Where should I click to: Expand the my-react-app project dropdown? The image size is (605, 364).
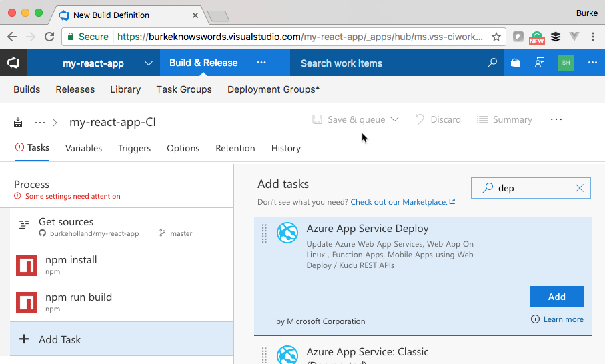[x=148, y=63]
